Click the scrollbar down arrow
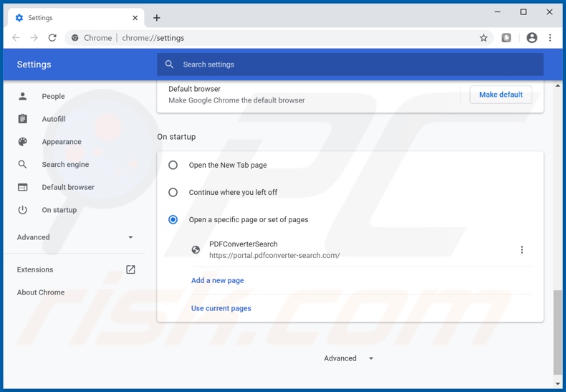This screenshot has width=566, height=392. (557, 384)
